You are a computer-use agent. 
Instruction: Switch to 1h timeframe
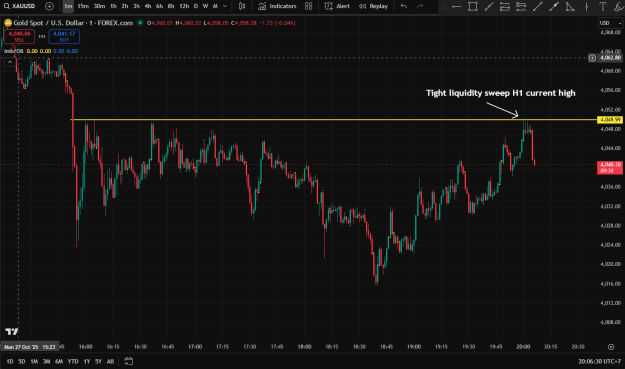point(113,6)
